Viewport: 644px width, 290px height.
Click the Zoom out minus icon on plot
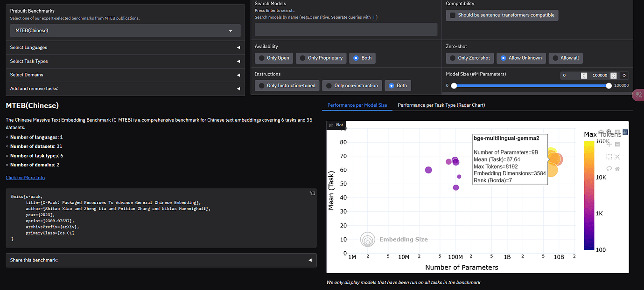click(617, 144)
